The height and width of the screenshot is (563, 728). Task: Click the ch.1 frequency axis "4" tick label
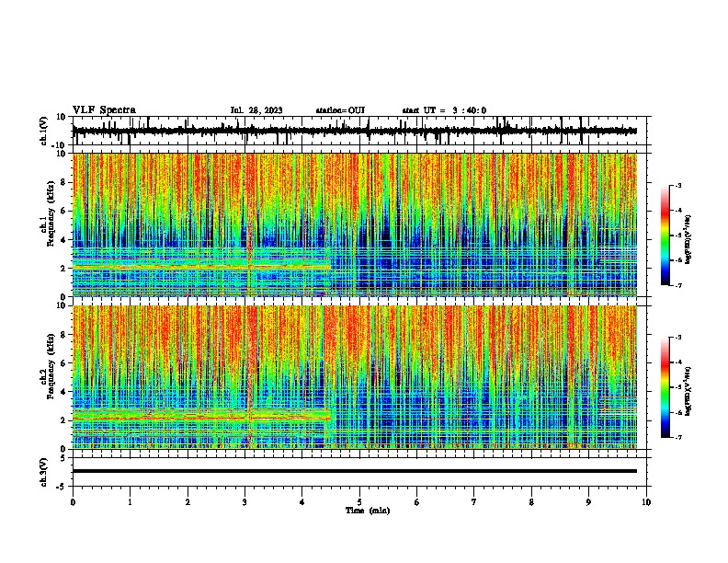coord(63,240)
